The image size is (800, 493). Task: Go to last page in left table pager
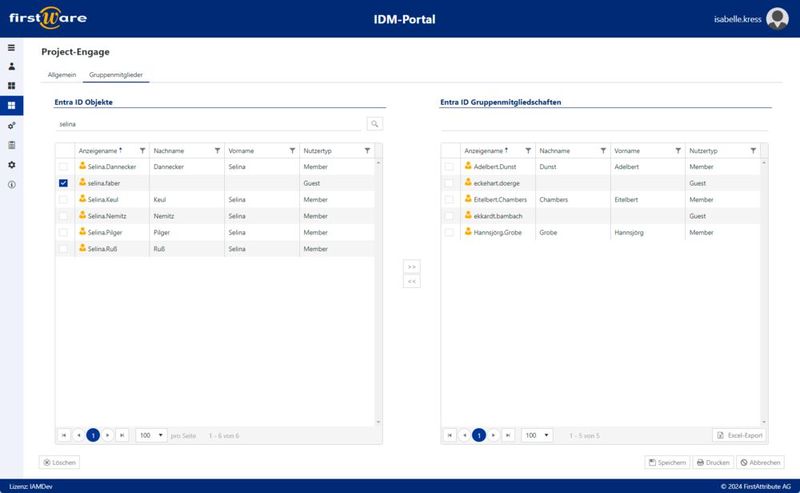pyautogui.click(x=122, y=435)
